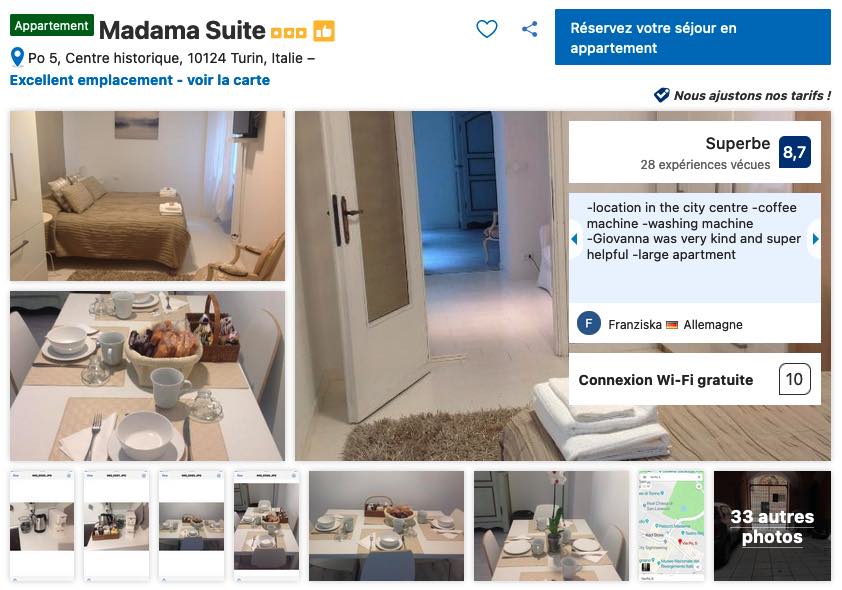
Task: Click the yellow thumbs-up badge icon
Action: [x=324, y=31]
